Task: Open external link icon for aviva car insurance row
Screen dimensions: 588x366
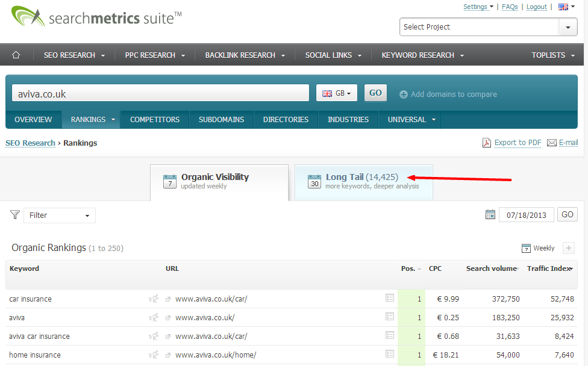Action: [168, 337]
